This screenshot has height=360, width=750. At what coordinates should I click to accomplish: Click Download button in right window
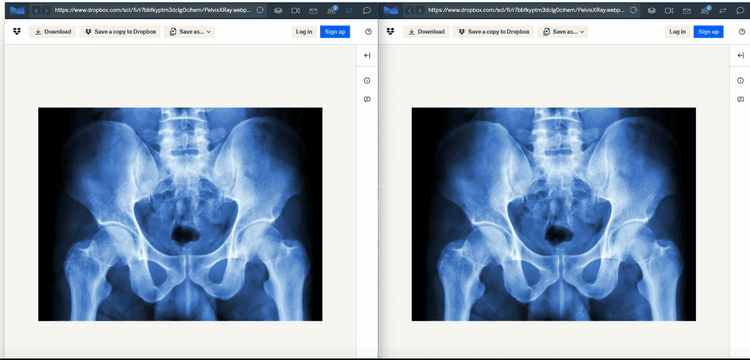point(426,32)
